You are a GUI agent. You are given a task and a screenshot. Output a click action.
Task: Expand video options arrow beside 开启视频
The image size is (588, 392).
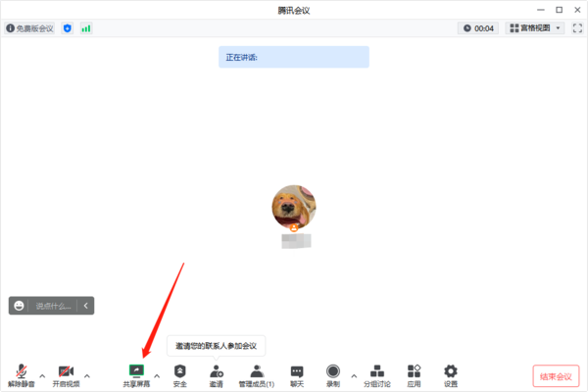coord(87,375)
